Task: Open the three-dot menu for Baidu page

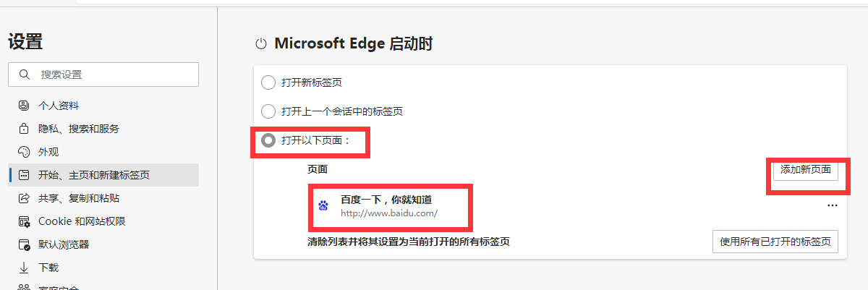Action: pos(833,205)
